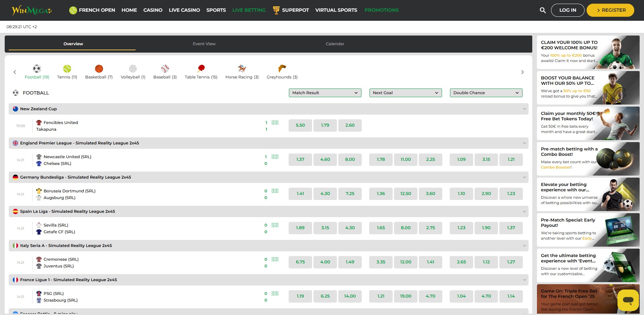Open the Next Goal market dropdown
The height and width of the screenshot is (315, 644).
coord(405,93)
